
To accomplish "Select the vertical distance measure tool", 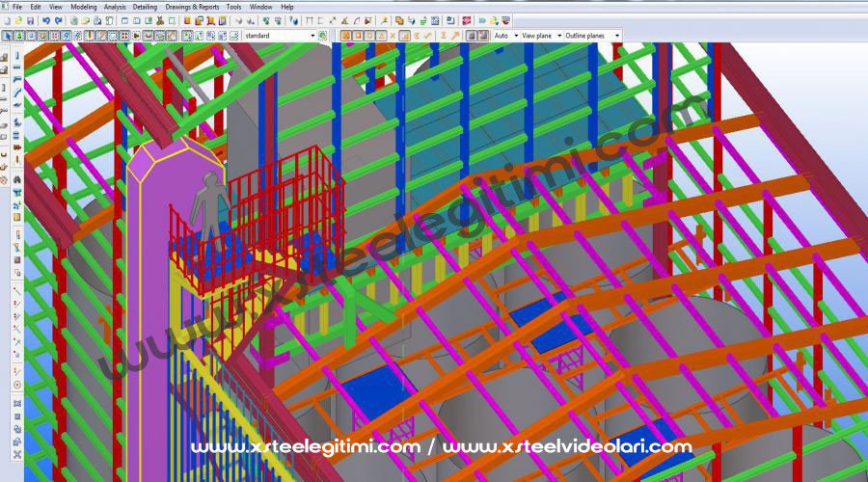I will tap(320, 20).
